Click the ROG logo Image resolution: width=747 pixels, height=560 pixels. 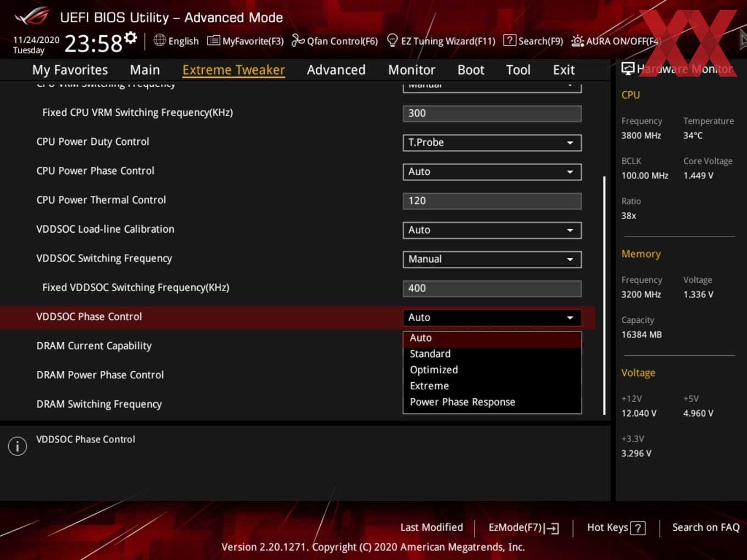coord(32,16)
